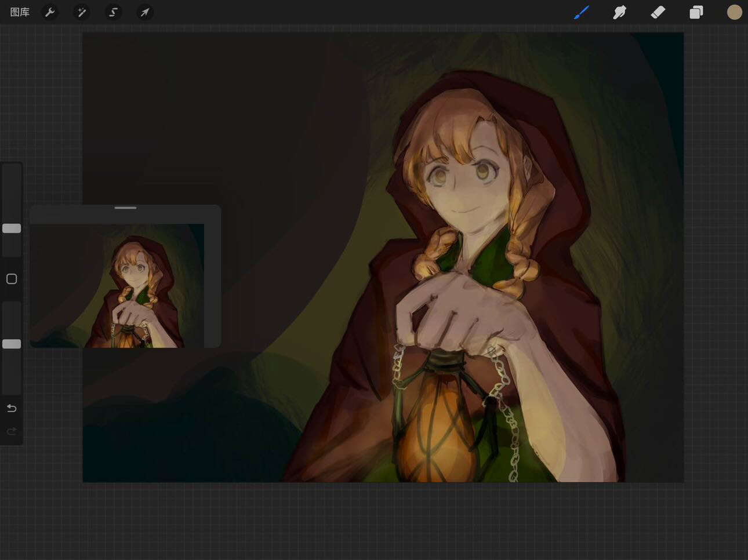
Task: Tap the square modify button in sidebar
Action: [12, 279]
